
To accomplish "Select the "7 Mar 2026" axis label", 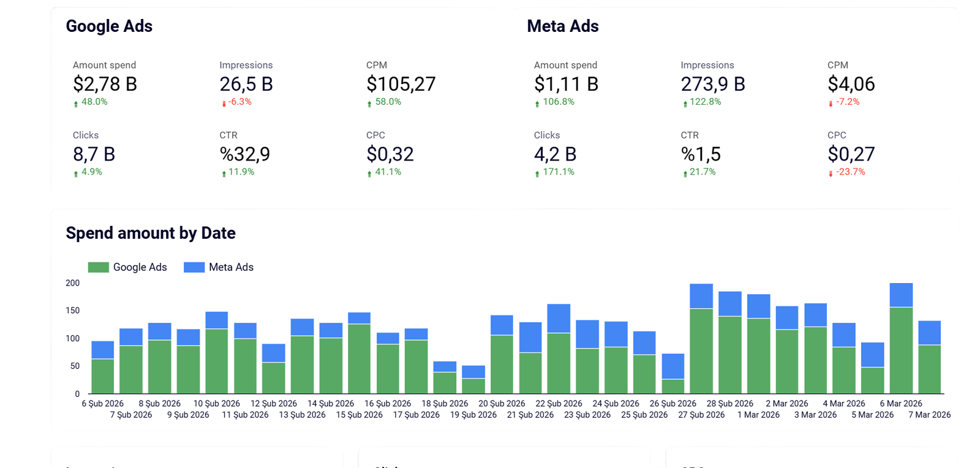I will point(930,415).
